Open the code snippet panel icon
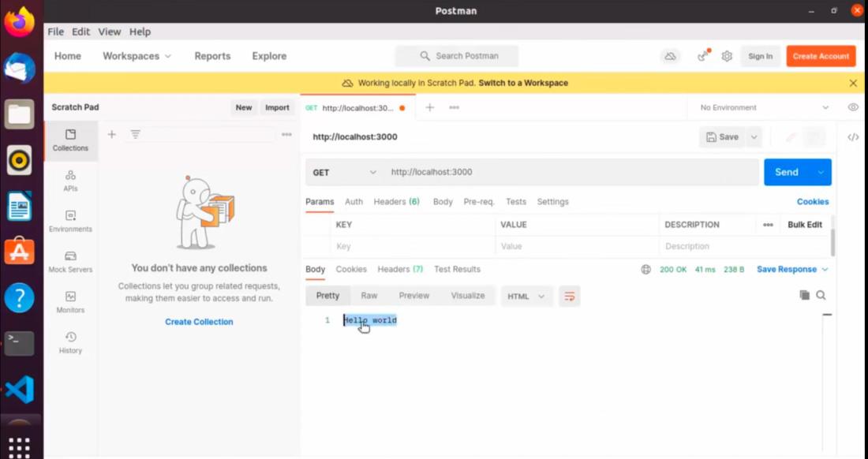Viewport: 868px width, 459px height. (853, 137)
